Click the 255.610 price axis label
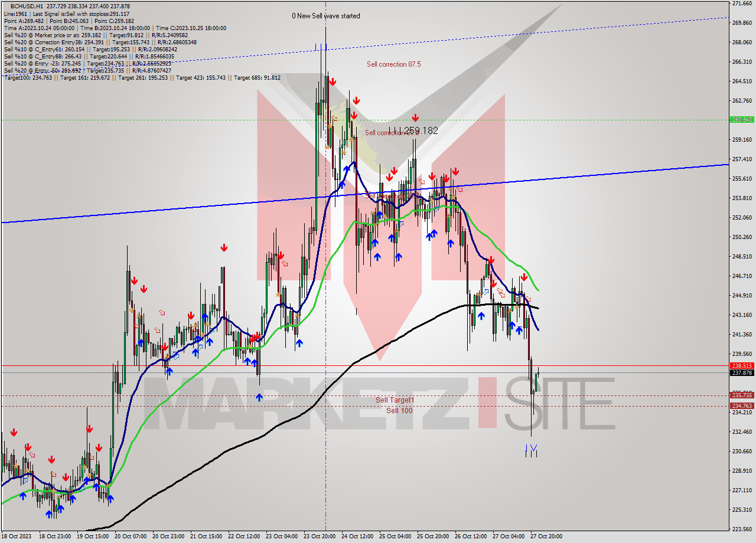Image resolution: width=756 pixels, height=543 pixels. point(741,178)
